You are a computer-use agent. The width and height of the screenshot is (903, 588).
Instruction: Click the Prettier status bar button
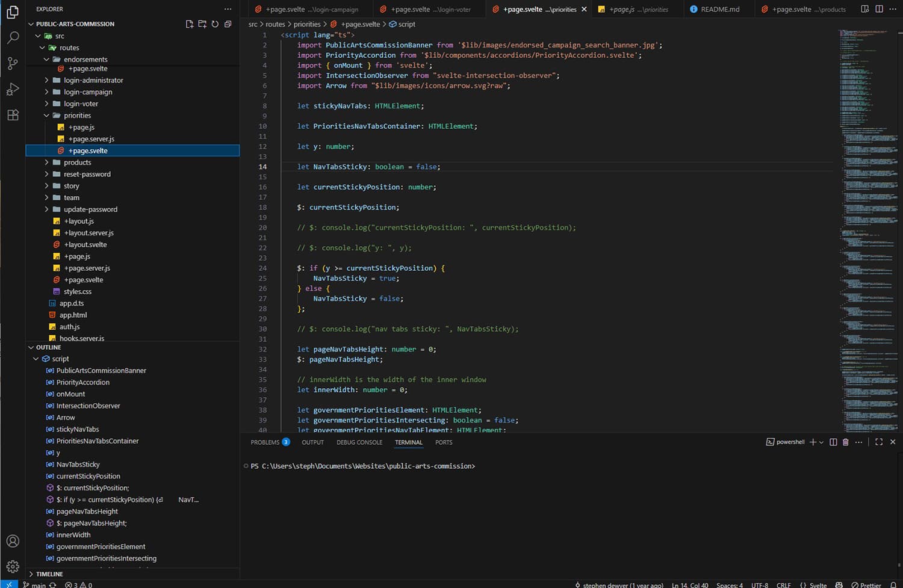click(866, 584)
